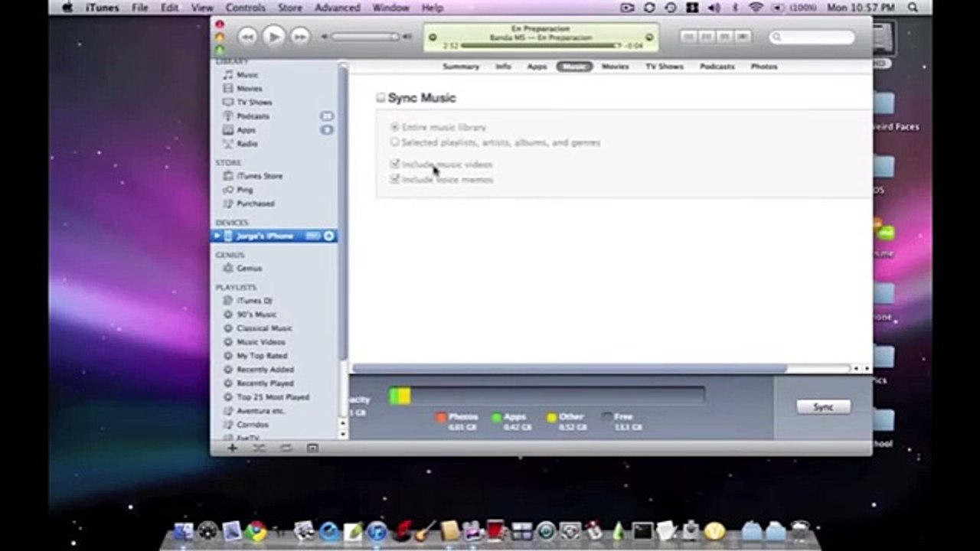Open the Controls menu
The image size is (980, 551).
tap(245, 8)
